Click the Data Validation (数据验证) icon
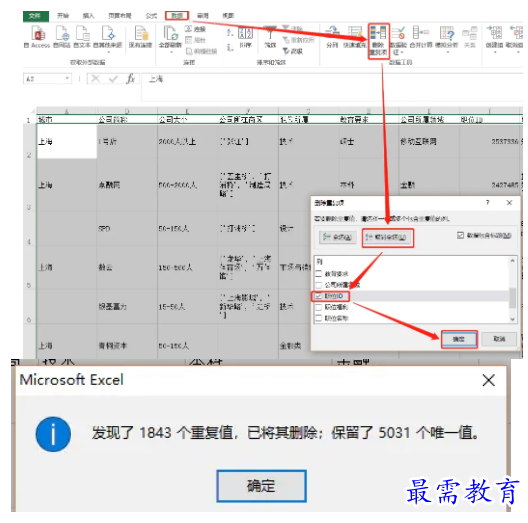The height and width of the screenshot is (523, 528). [x=398, y=33]
